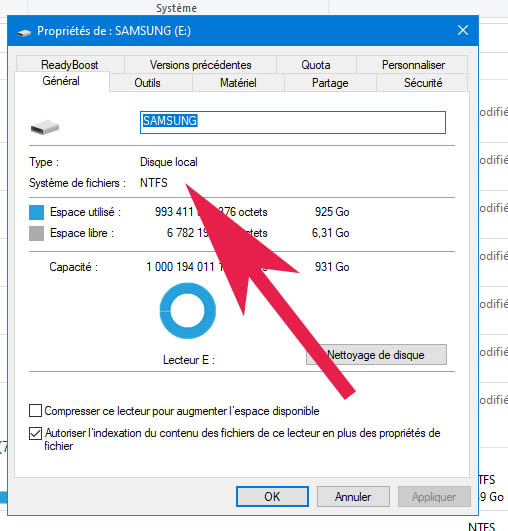Enable Compresser ce lecteur checkbox

point(36,410)
